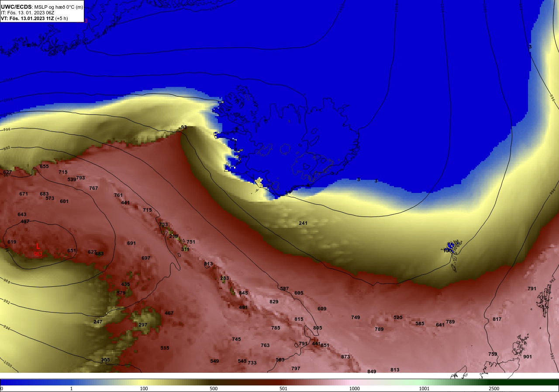Screen dimensions: 559x392
Task: Click the 539 height value
Action: click(72, 179)
